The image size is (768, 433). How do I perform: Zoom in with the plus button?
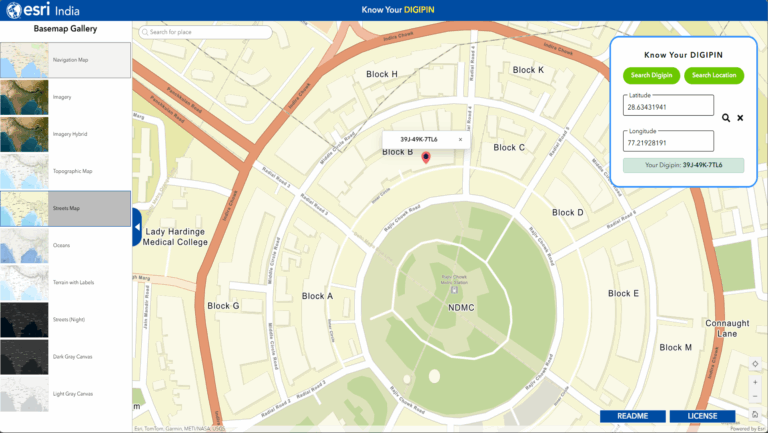(755, 382)
